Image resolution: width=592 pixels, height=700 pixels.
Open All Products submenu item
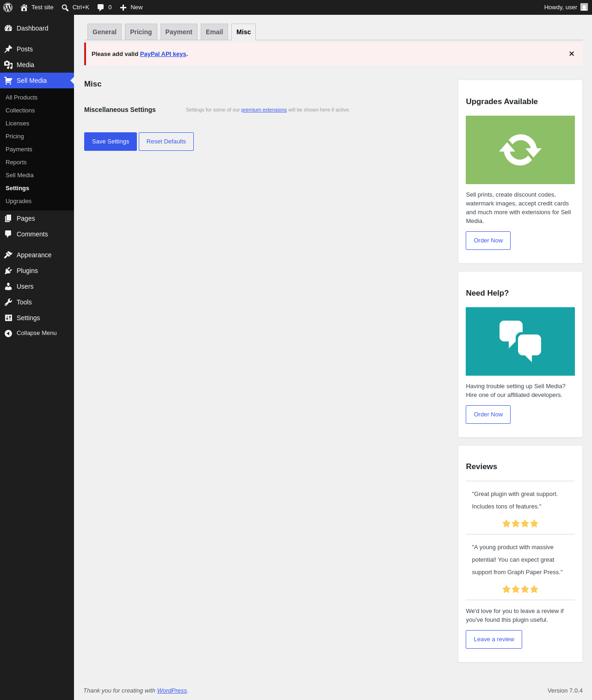pos(37,98)
